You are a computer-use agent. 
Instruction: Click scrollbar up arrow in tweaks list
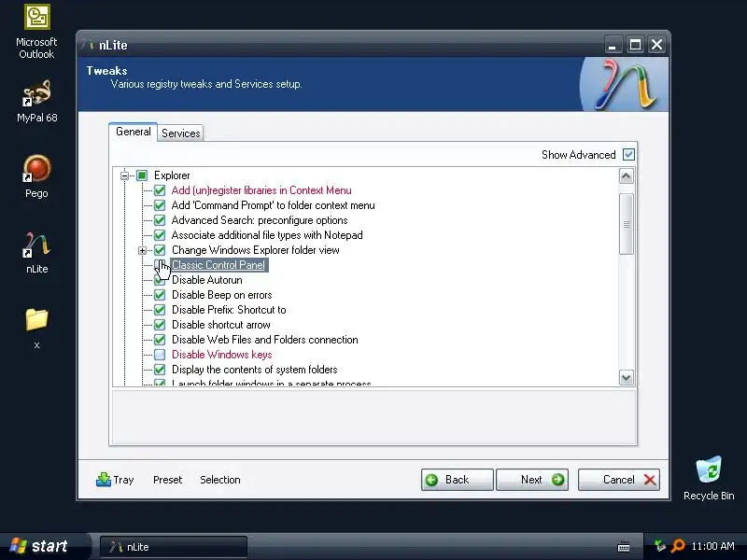tap(626, 176)
